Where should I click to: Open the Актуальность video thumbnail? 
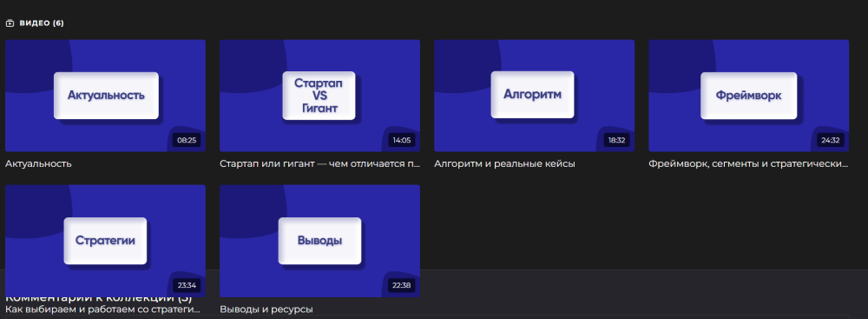click(x=105, y=96)
